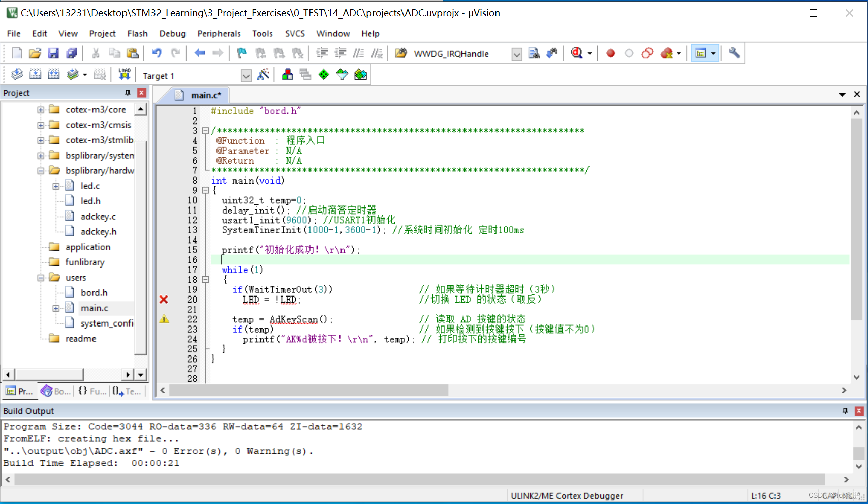Expand the cotex-m3/core folder
868x504 pixels.
41,109
